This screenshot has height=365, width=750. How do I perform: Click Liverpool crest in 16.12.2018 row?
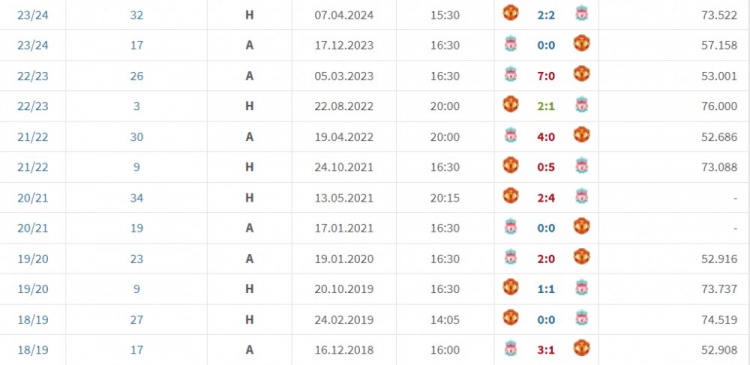[x=510, y=349]
